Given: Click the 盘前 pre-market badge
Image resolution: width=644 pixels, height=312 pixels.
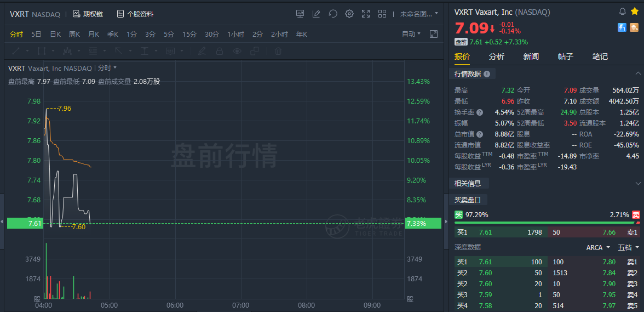Looking at the screenshot, I should click(461, 42).
